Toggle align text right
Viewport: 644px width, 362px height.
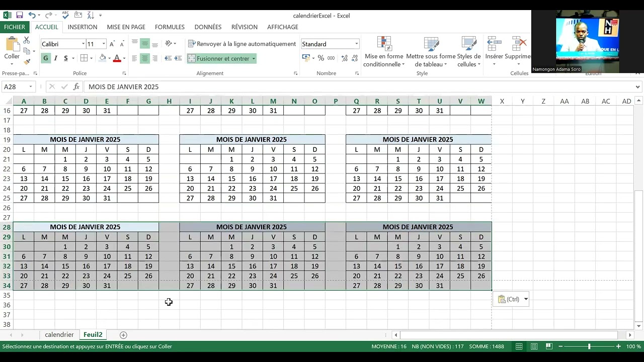[x=155, y=58]
